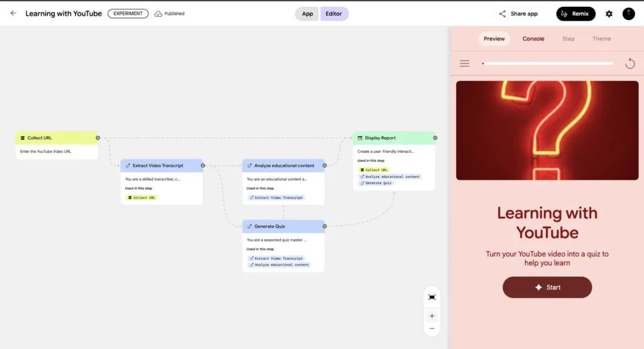Click 'You are a skilled transcriber' text
The image size is (644, 349).
tap(152, 179)
